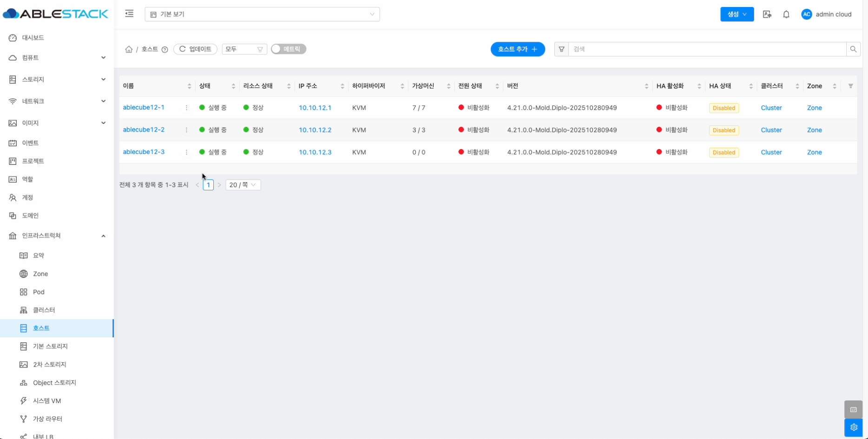This screenshot has height=439, width=868.
Task: Click the help icon next to 호스트 breadcrumb
Action: (164, 50)
